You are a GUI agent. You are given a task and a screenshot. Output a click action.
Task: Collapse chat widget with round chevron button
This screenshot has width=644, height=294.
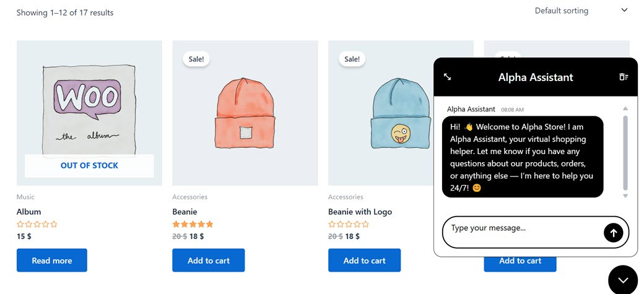pyautogui.click(x=622, y=280)
